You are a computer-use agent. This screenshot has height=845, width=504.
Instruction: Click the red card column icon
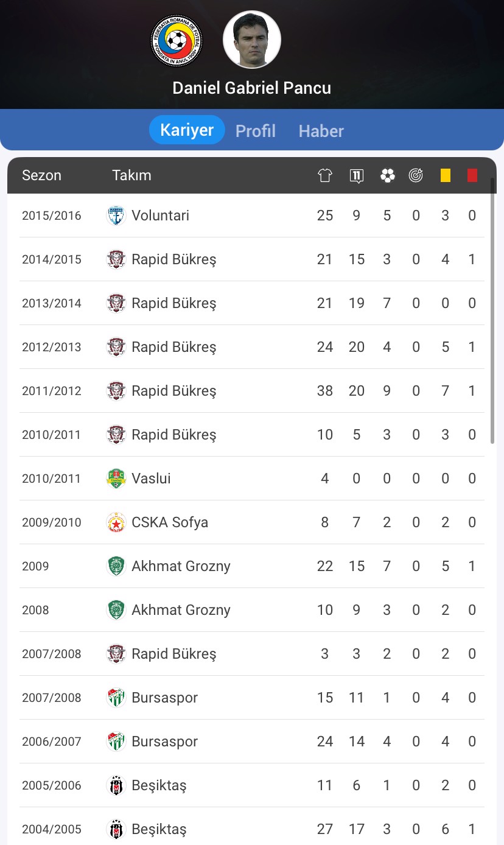[472, 175]
